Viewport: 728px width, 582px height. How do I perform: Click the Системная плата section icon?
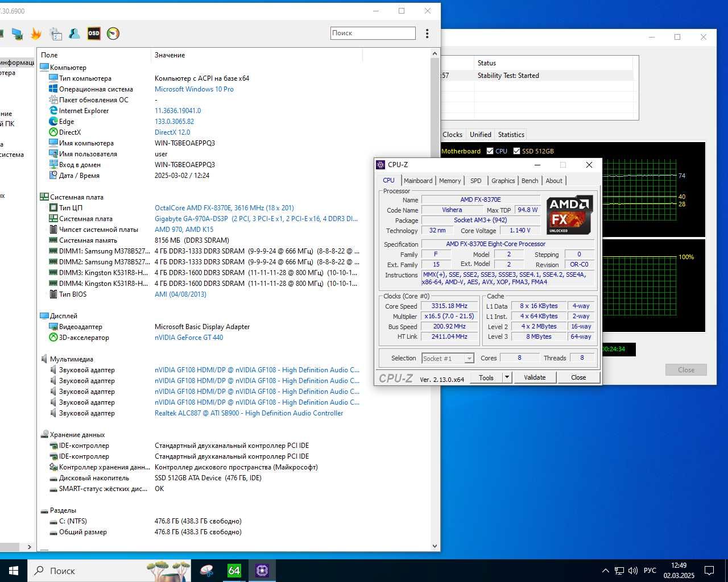(x=44, y=197)
